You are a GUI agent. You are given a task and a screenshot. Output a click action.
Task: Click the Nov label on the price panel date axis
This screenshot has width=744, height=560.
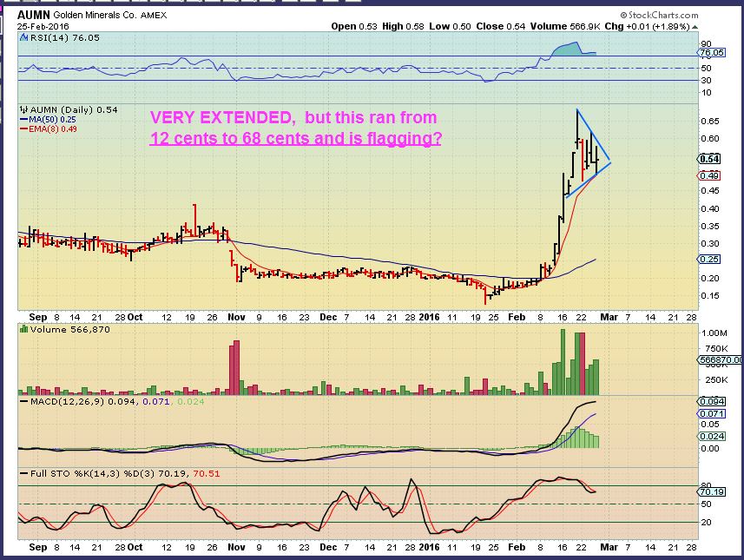coord(236,317)
